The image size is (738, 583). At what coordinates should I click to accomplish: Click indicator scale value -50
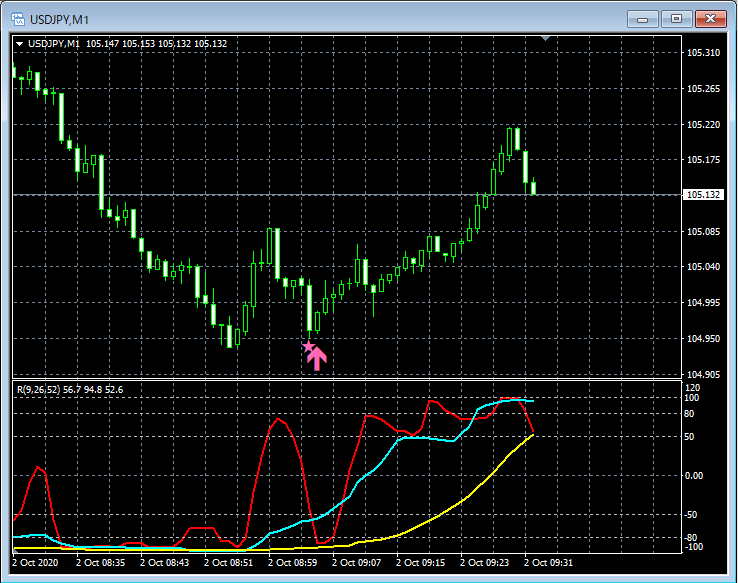coord(690,515)
